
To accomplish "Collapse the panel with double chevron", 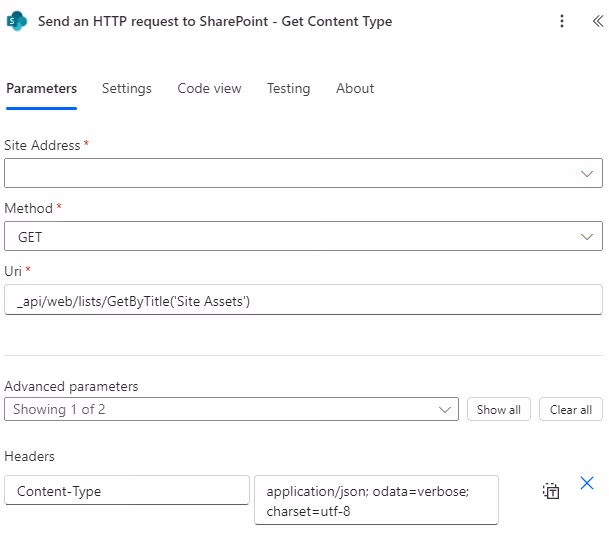I will pyautogui.click(x=598, y=21).
